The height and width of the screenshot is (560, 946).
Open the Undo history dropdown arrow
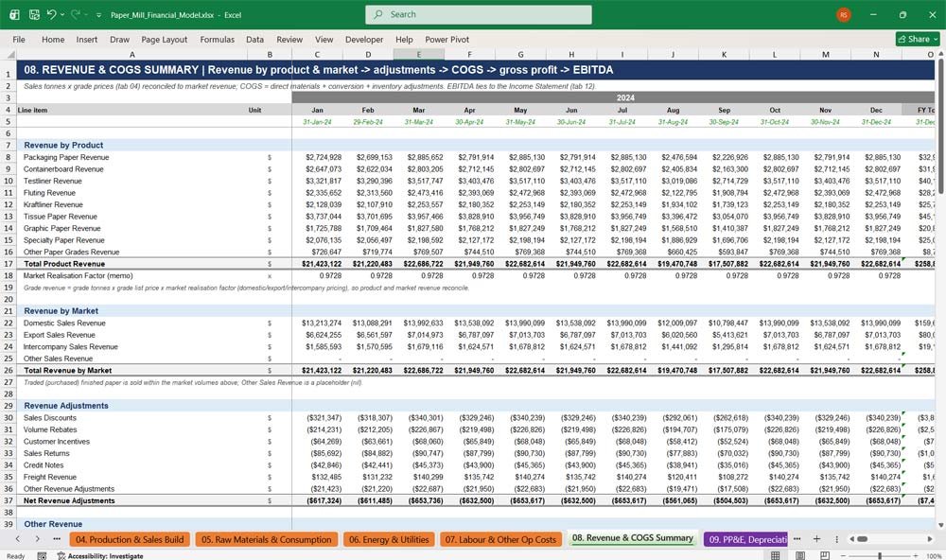(x=62, y=14)
